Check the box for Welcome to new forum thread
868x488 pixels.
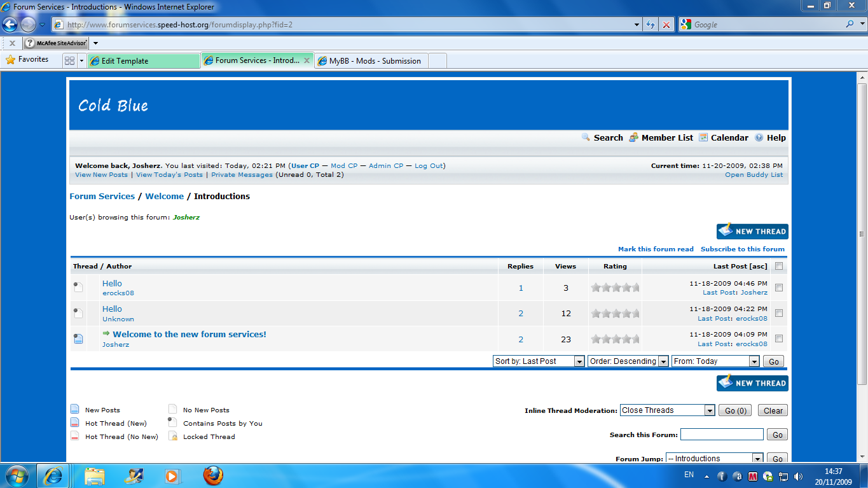tap(779, 338)
